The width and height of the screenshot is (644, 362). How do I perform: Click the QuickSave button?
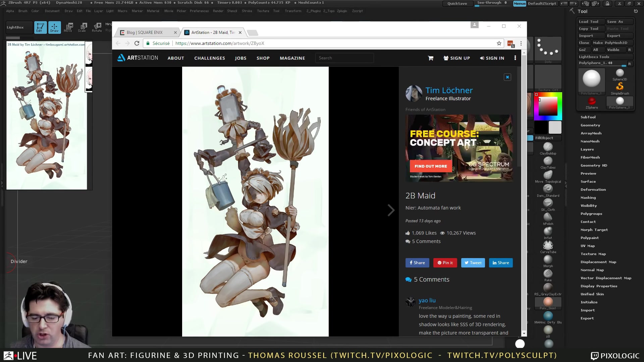(457, 3)
